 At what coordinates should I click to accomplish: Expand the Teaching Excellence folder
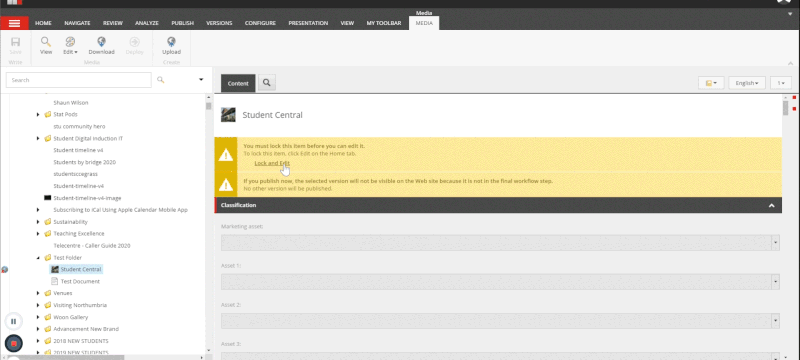coord(38,234)
